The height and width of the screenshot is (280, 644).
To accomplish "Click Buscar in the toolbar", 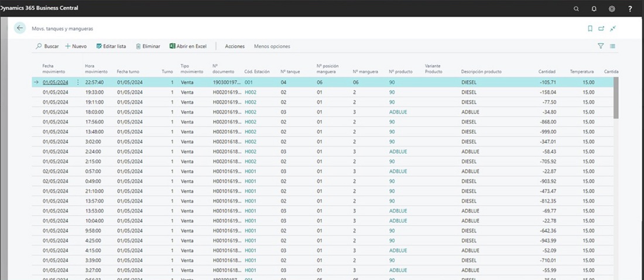I will (x=47, y=46).
